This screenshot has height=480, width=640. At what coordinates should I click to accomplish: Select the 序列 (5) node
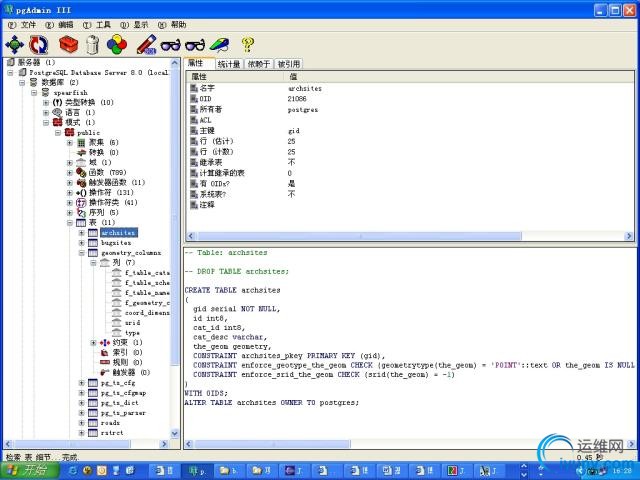click(103, 212)
